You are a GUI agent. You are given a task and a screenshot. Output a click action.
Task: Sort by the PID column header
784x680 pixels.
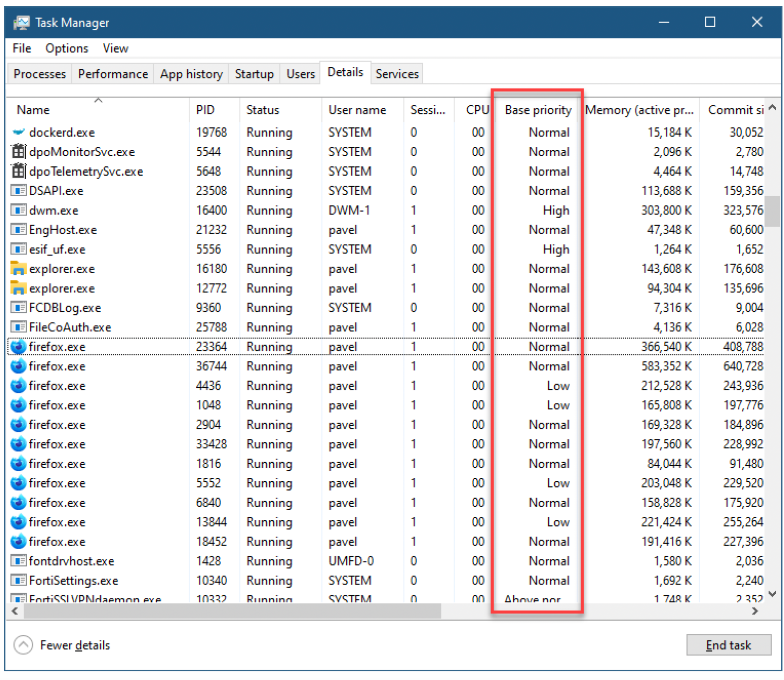(215, 109)
